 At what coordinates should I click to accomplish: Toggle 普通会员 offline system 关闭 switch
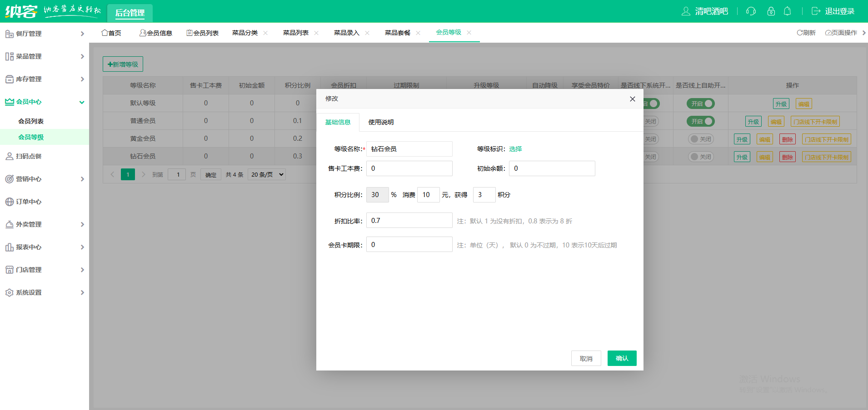pyautogui.click(x=651, y=121)
